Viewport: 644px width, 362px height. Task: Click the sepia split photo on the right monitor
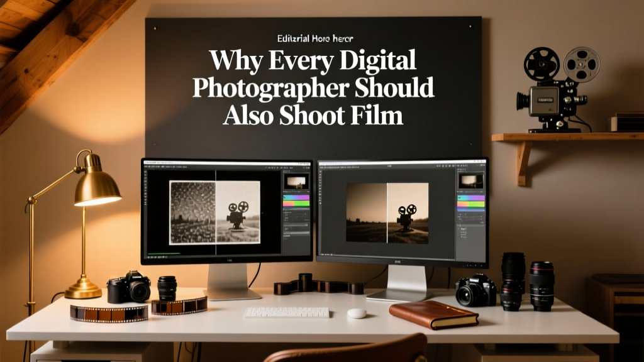point(387,213)
